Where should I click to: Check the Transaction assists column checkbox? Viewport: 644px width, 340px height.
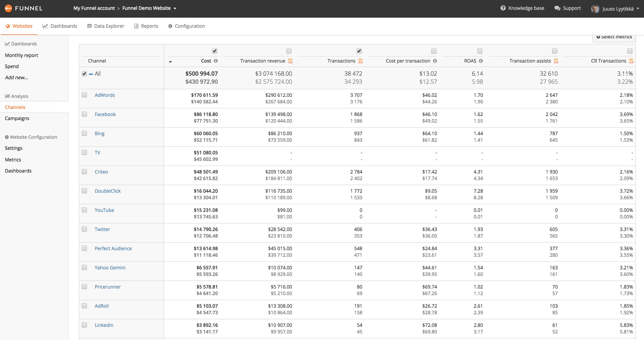coord(555,51)
